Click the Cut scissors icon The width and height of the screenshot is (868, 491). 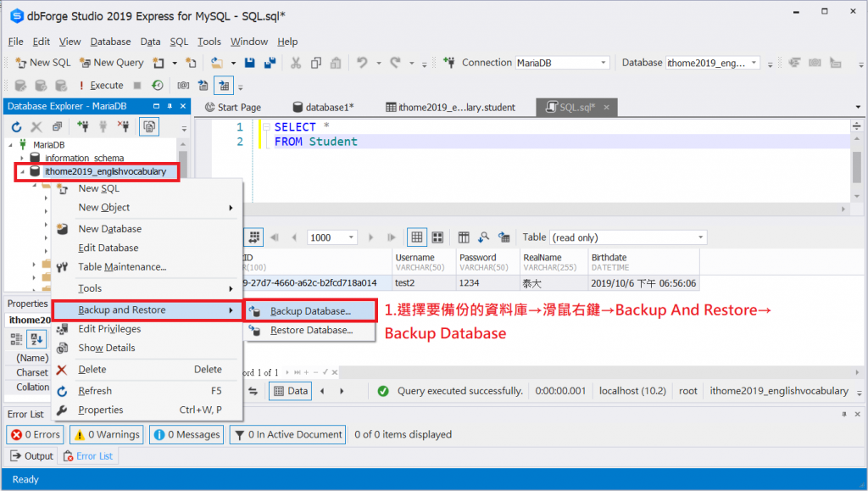[296, 63]
